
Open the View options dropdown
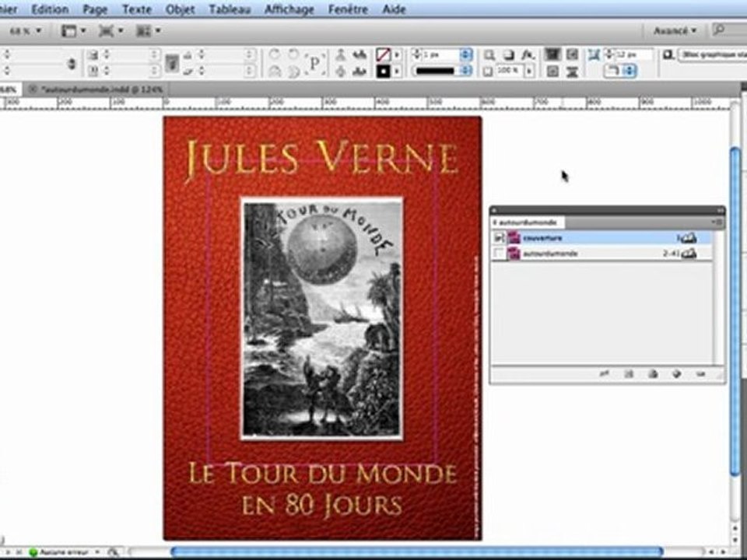74,31
